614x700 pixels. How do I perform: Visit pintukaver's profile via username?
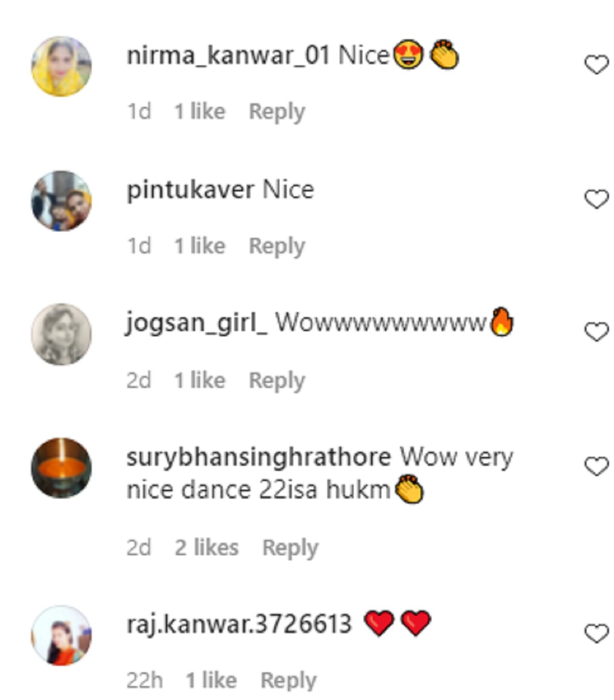click(190, 190)
